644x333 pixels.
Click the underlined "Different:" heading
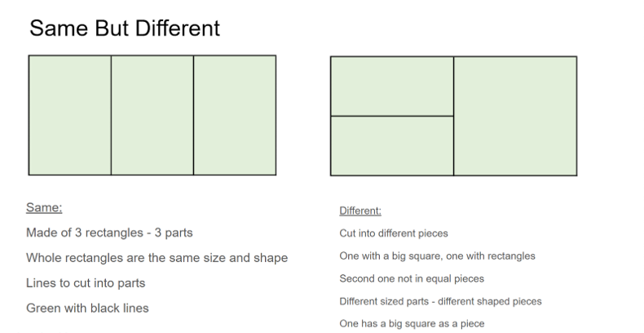click(x=360, y=211)
